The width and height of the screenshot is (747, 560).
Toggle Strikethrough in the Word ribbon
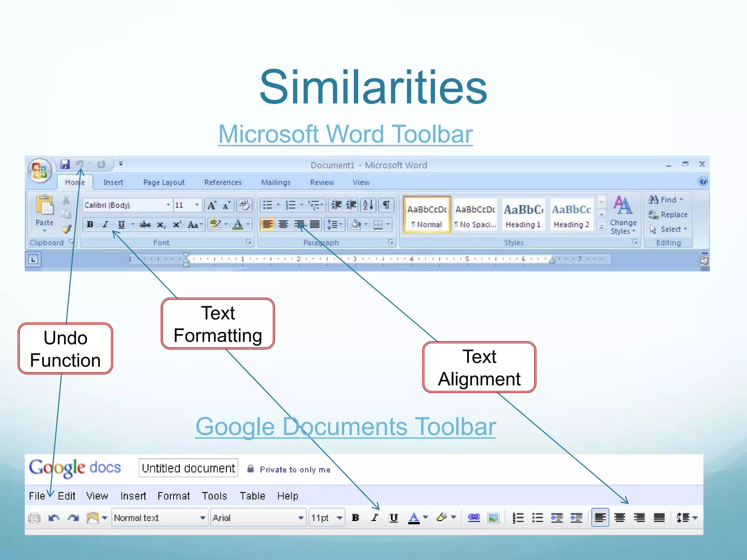145,225
